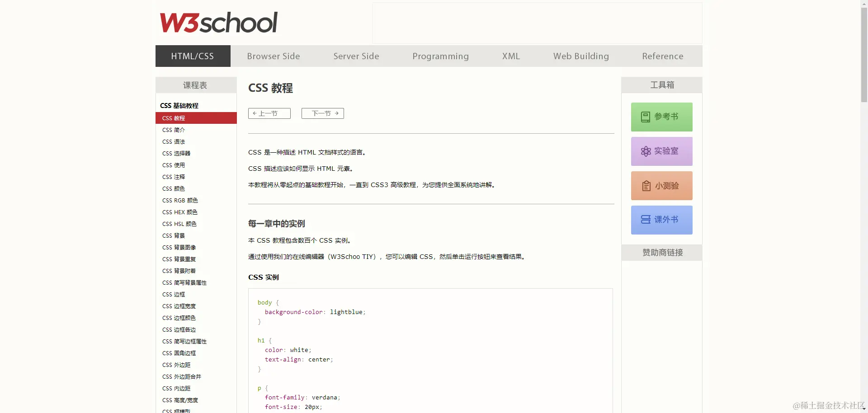
Task: Open the 小测验 quiz button
Action: click(x=661, y=186)
